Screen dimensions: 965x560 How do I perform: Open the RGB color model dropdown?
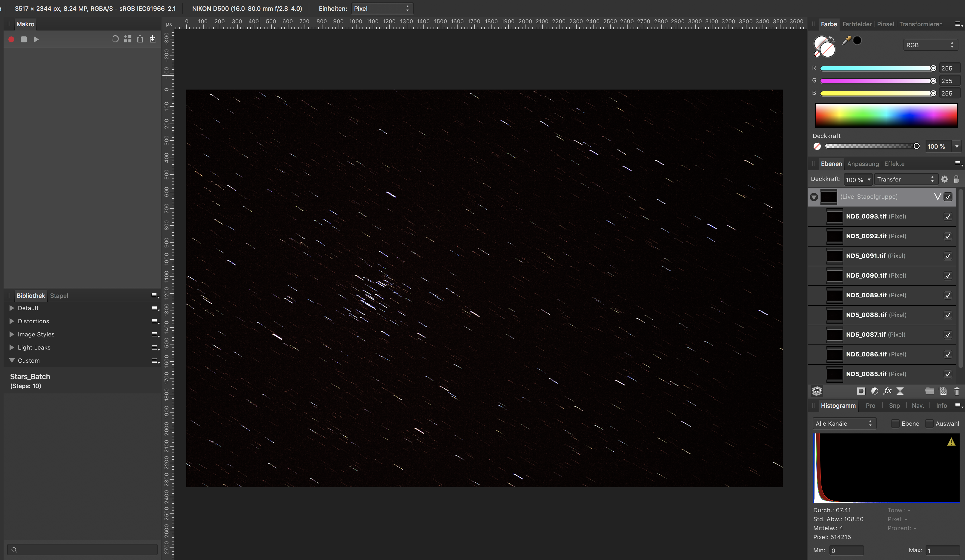click(x=931, y=45)
